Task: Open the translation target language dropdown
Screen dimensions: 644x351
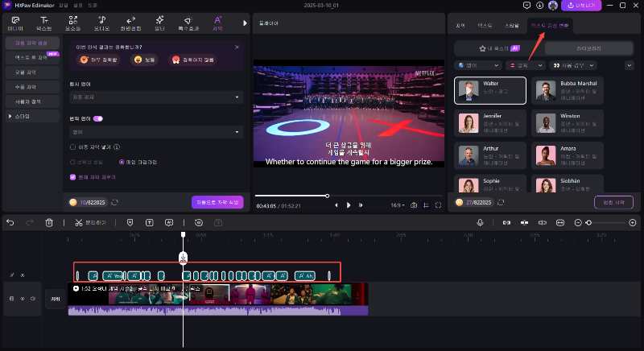Action: point(156,132)
